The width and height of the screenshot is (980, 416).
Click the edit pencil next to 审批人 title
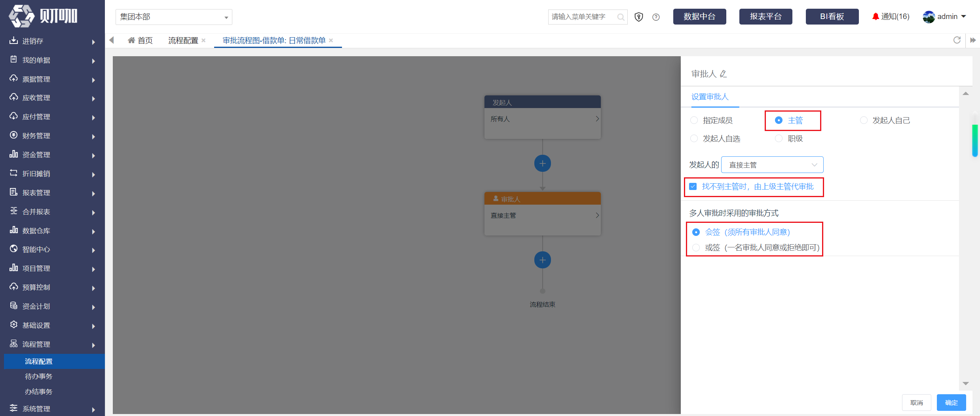click(x=723, y=74)
